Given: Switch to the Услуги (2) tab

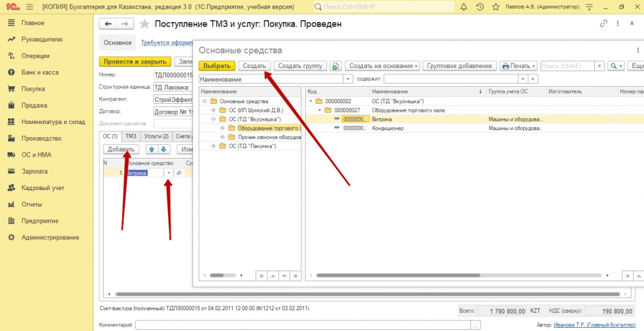Looking at the screenshot, I should (x=156, y=136).
